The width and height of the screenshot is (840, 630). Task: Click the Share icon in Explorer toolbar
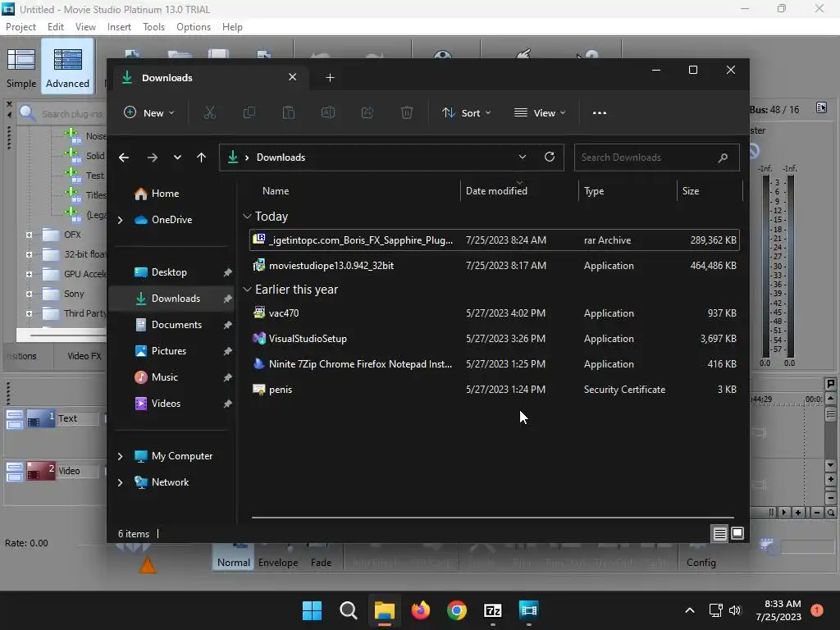367,112
